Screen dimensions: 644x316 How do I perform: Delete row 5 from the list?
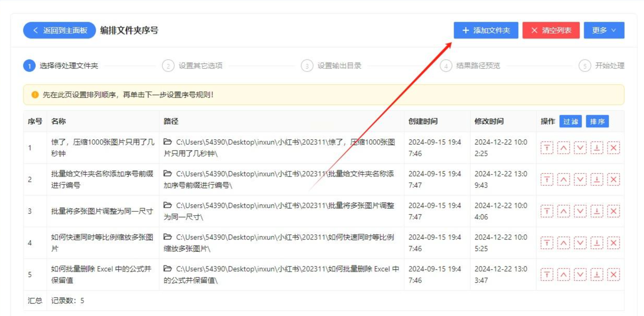click(613, 274)
